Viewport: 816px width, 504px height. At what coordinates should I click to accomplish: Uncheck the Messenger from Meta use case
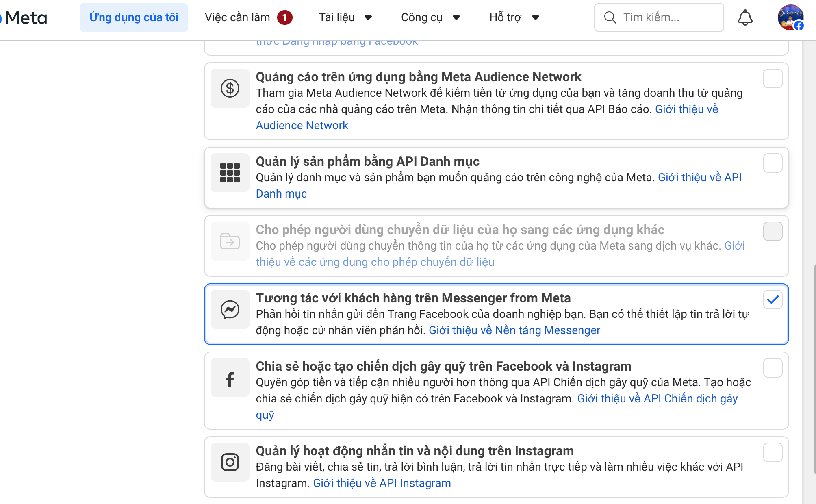pos(773,300)
